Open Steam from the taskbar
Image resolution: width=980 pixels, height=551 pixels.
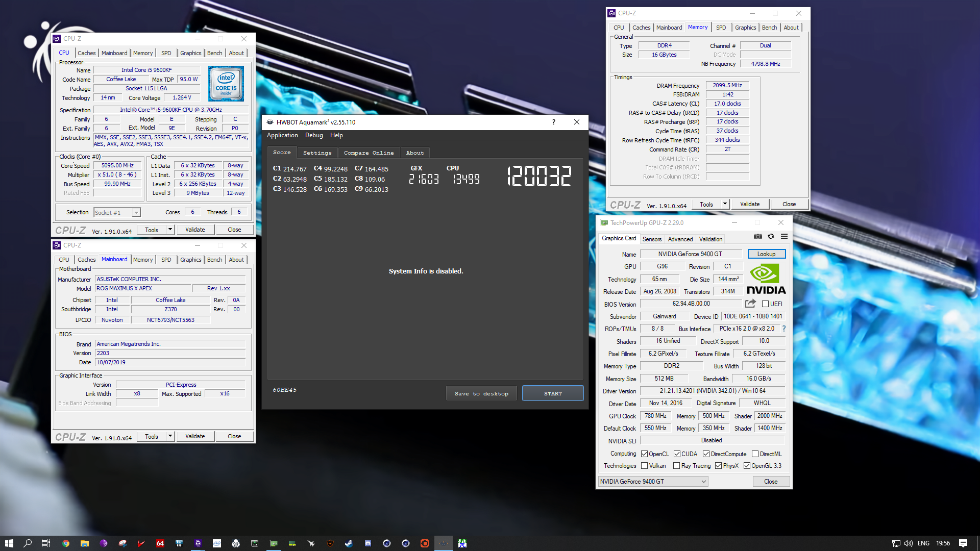point(349,543)
